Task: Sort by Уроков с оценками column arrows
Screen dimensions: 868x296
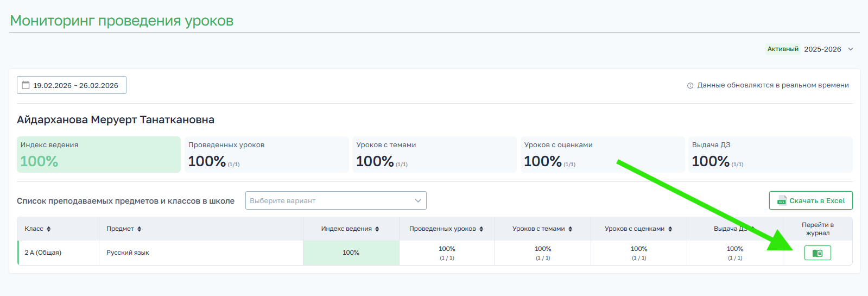Action: [x=670, y=229]
